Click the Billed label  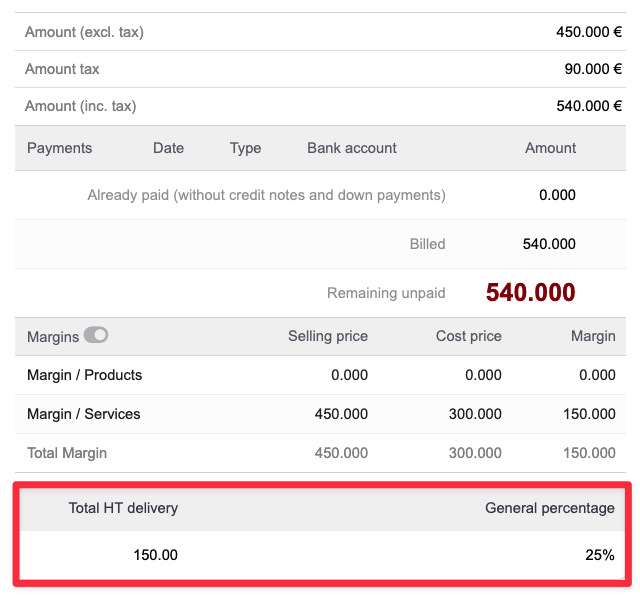(427, 244)
